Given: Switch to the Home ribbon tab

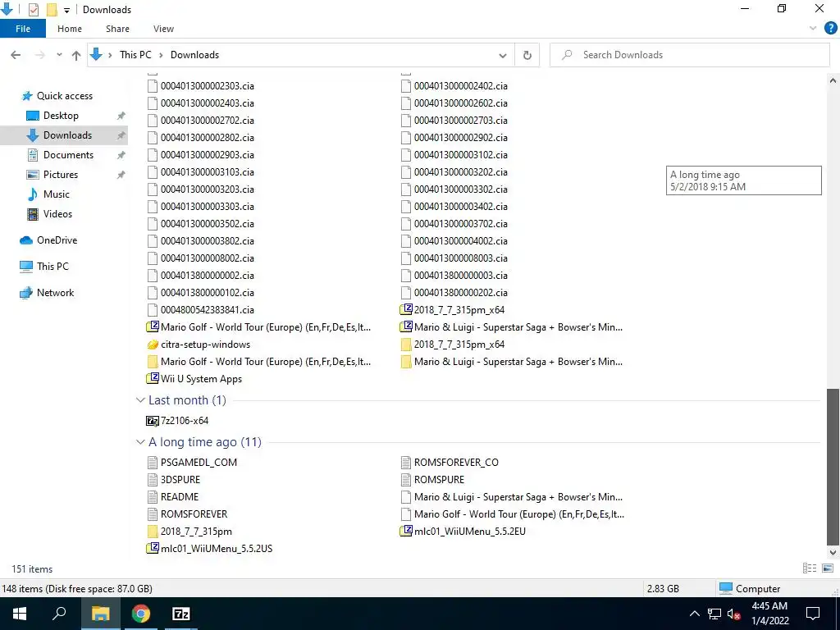Looking at the screenshot, I should pos(70,29).
